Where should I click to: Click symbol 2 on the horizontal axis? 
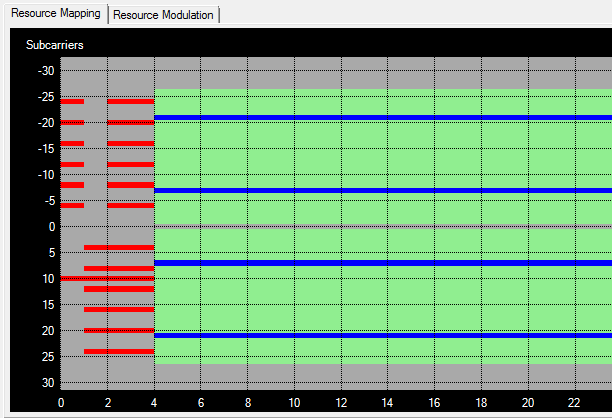click(x=108, y=403)
